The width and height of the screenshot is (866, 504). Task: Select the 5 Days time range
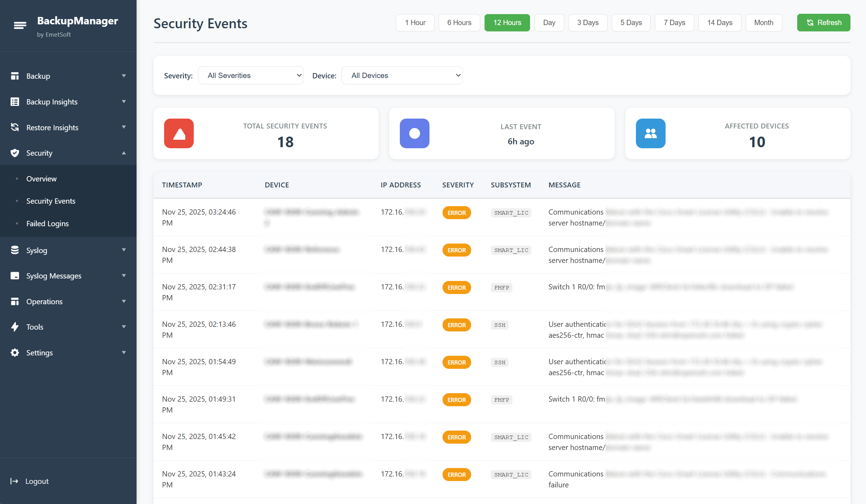(631, 23)
